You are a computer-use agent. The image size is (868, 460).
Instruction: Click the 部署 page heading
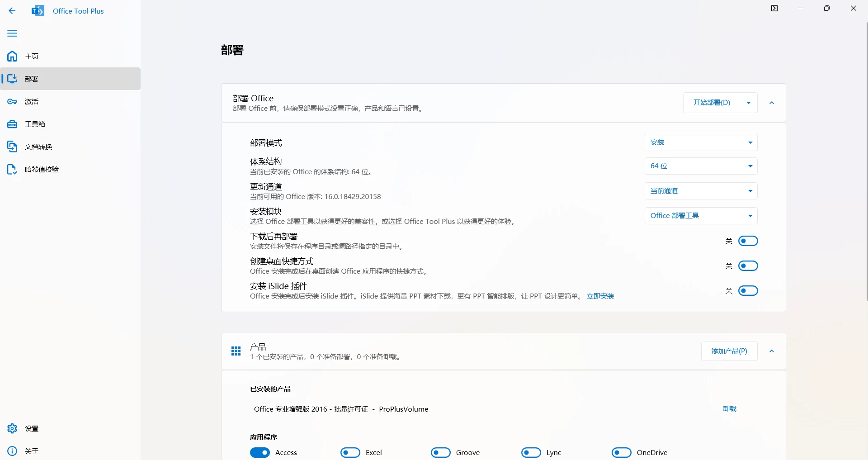(x=232, y=50)
